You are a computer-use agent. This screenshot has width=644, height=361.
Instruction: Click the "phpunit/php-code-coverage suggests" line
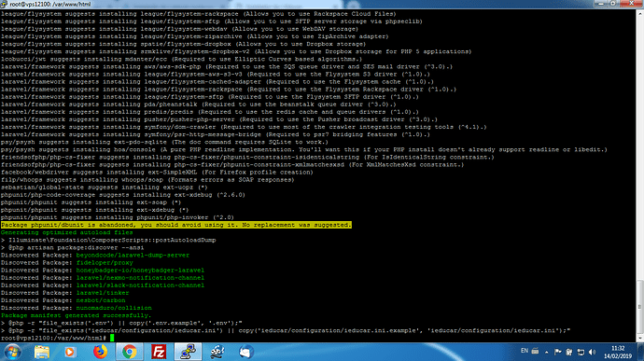pos(123,195)
